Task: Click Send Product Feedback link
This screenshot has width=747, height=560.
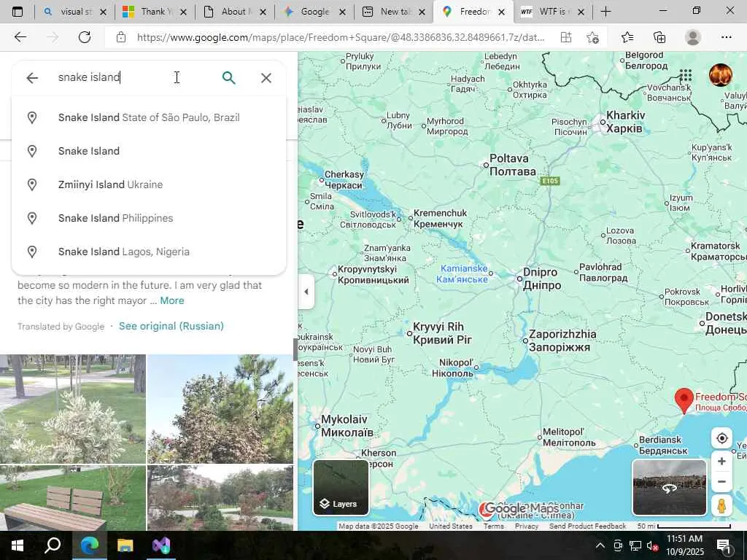Action: click(x=587, y=526)
